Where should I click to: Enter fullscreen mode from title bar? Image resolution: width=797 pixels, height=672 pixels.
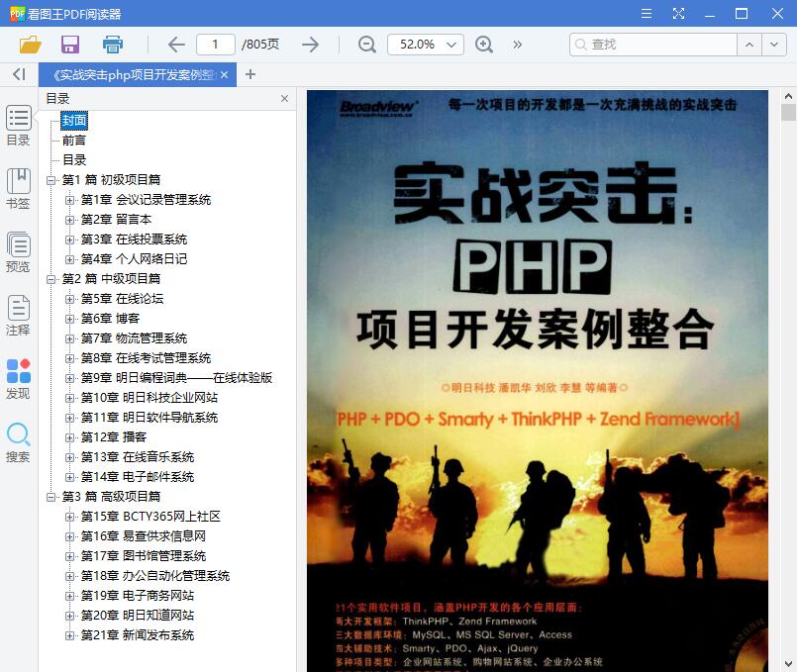click(x=678, y=14)
